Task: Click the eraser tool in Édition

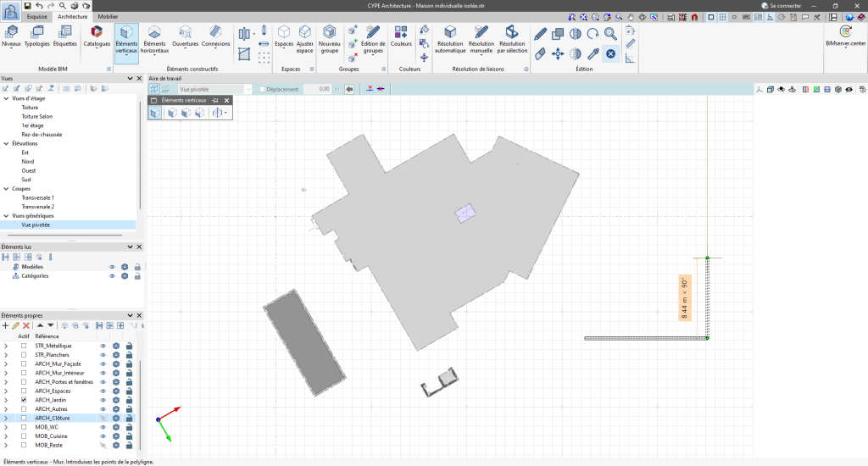Action: pos(541,53)
